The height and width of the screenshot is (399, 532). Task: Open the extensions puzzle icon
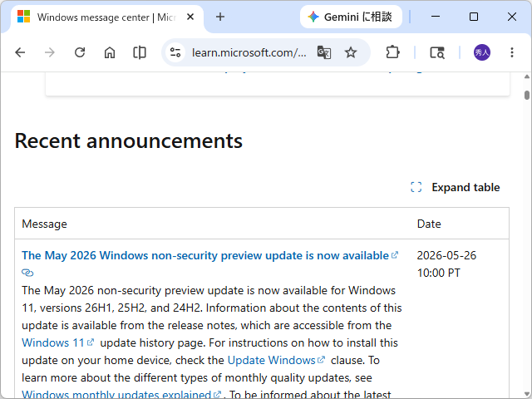pyautogui.click(x=392, y=52)
